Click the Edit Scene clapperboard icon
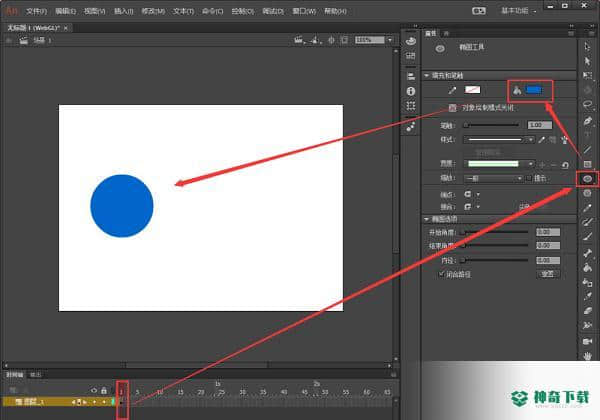Image resolution: width=600 pixels, height=420 pixels. point(299,40)
